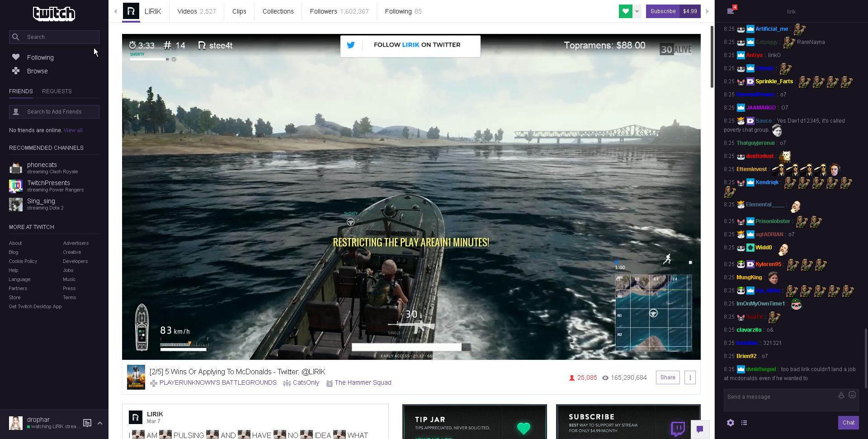Click the magnifier search icon
Viewport: 868px width, 439px height.
pyautogui.click(x=16, y=37)
